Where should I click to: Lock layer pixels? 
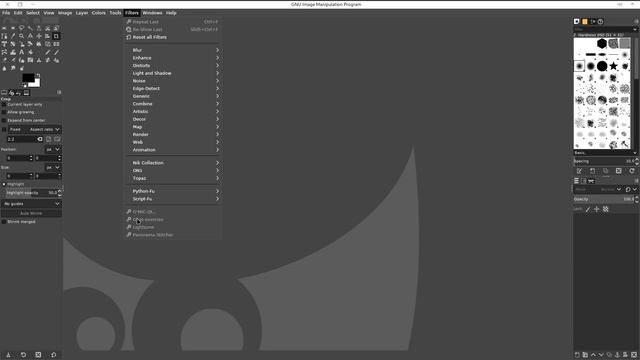click(588, 209)
